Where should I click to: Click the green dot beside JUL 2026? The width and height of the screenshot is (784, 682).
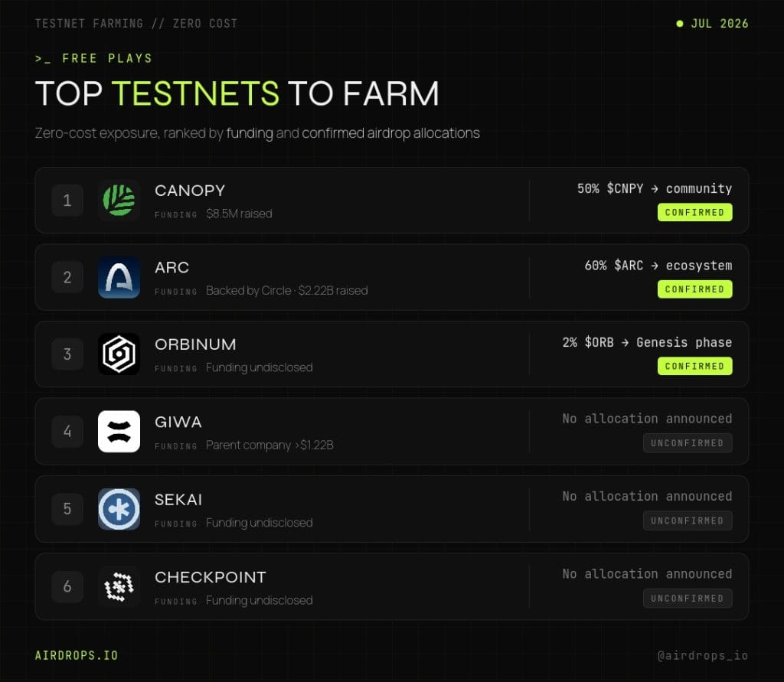[680, 24]
